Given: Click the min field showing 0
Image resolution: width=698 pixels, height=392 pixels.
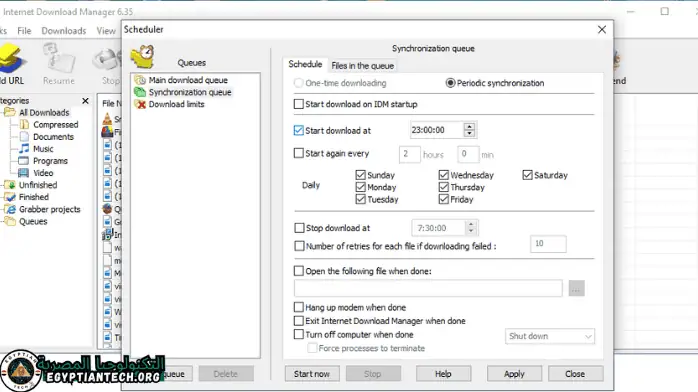Looking at the screenshot, I should pos(468,154).
